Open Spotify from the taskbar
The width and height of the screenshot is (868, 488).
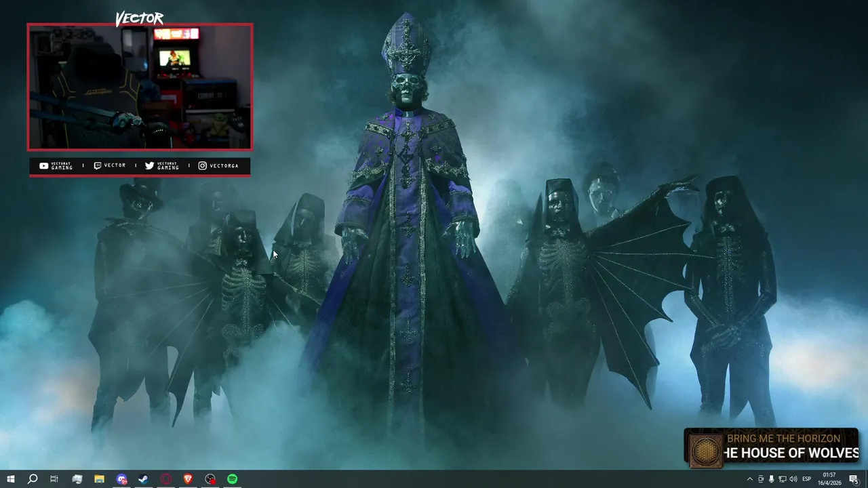click(x=233, y=479)
